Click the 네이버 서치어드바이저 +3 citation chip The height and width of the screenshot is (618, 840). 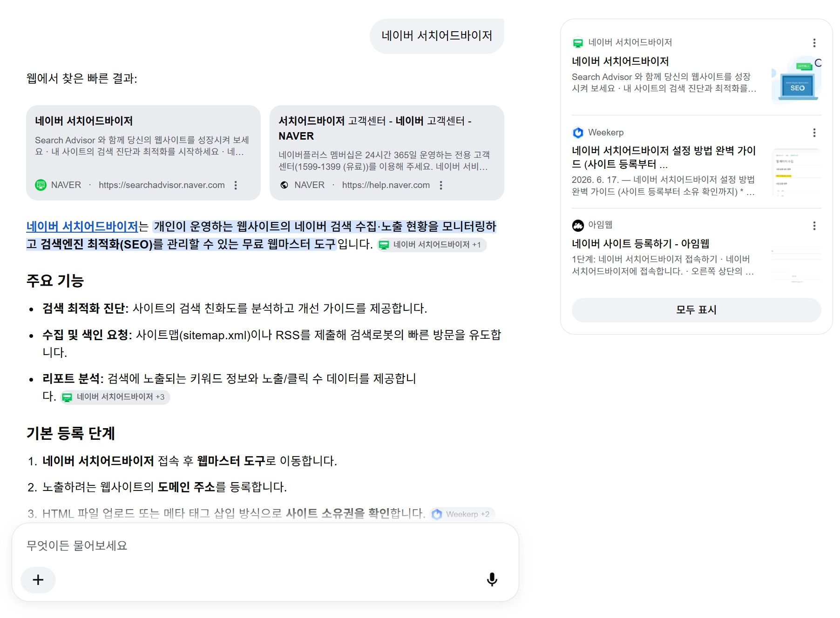(115, 397)
